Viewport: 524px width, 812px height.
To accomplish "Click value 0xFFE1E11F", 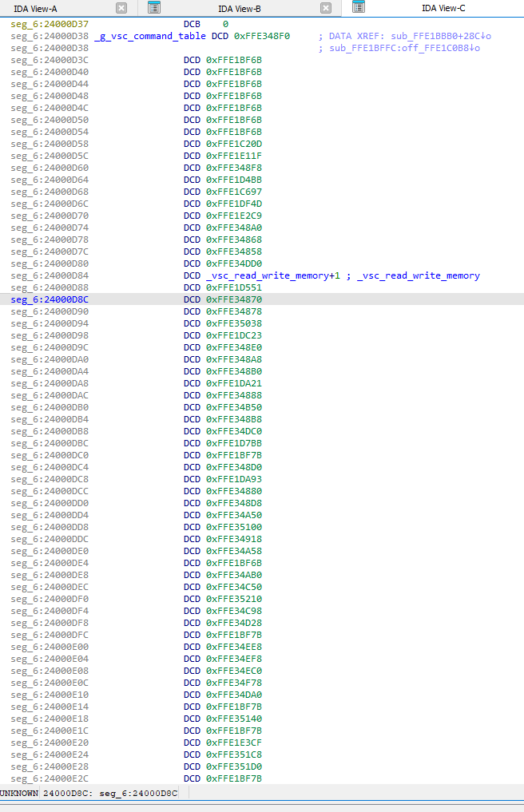I will [234, 156].
